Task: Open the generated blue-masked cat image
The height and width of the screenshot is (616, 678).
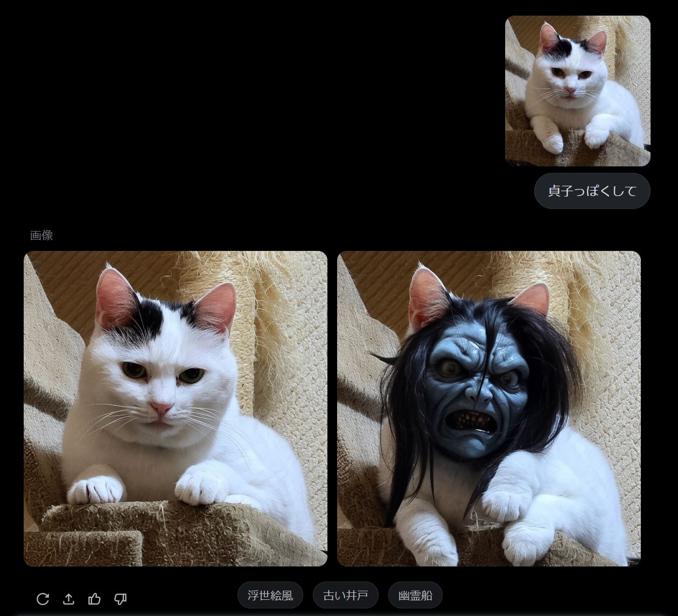Action: click(x=489, y=409)
